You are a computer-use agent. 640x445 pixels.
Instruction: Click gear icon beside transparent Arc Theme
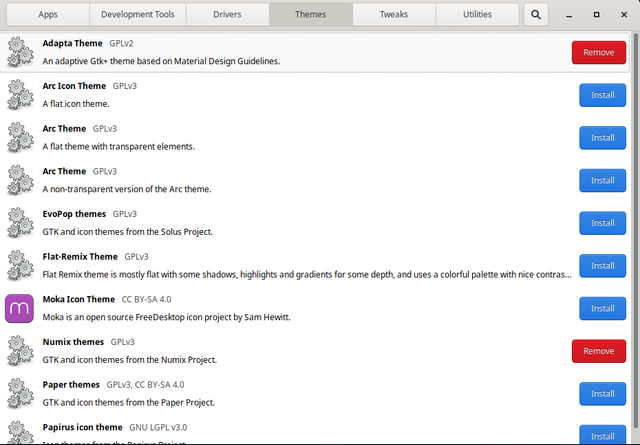[x=20, y=138]
